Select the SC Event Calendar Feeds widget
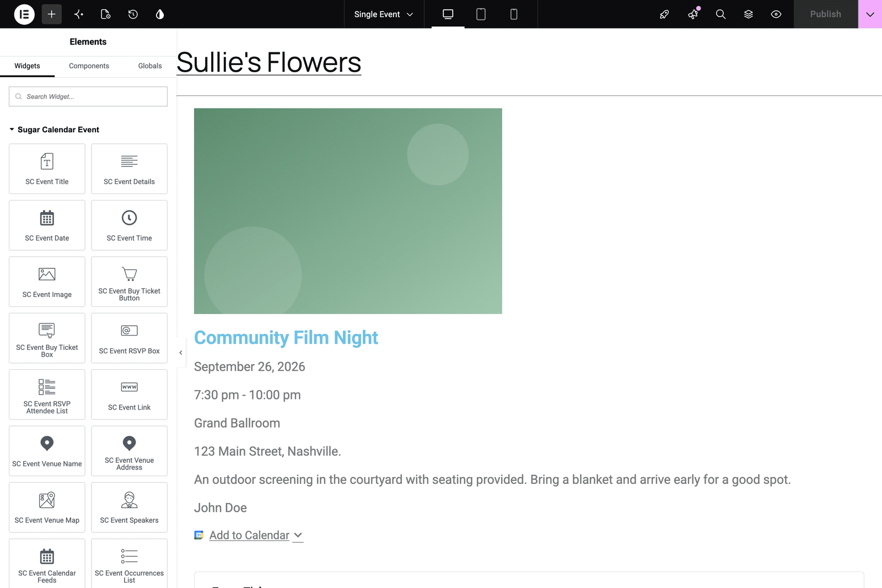Screen dimensions: 882x588 click(47, 564)
